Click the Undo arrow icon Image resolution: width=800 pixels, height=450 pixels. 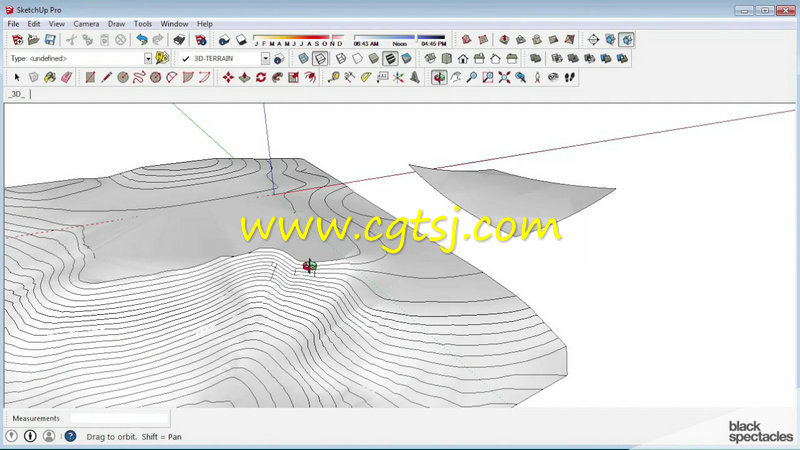pyautogui.click(x=142, y=39)
